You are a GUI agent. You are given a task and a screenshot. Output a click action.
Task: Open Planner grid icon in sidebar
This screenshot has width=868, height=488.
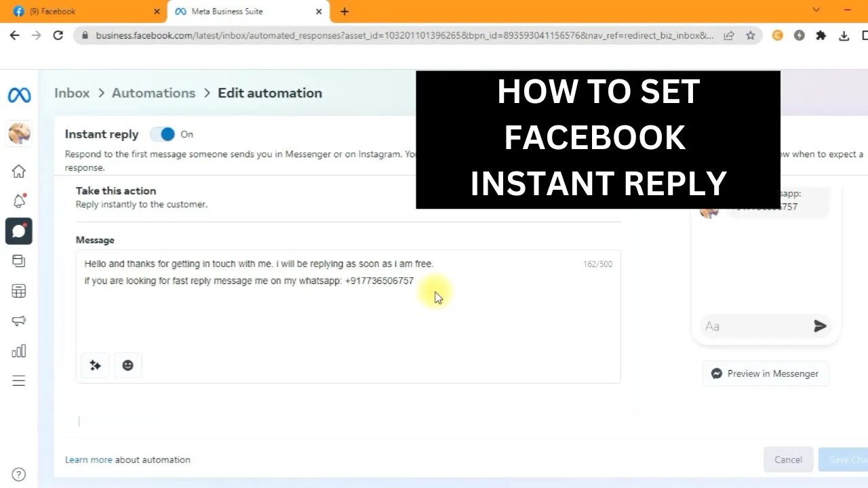pyautogui.click(x=19, y=291)
